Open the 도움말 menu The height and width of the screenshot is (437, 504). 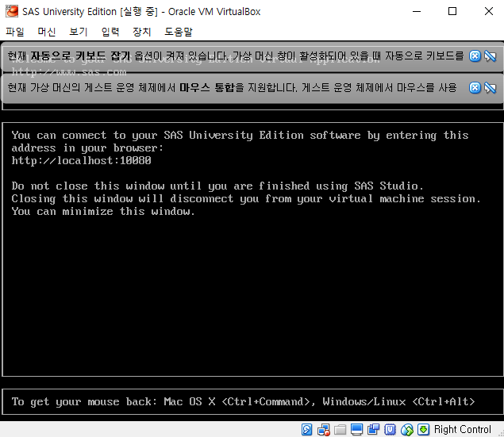point(179,32)
